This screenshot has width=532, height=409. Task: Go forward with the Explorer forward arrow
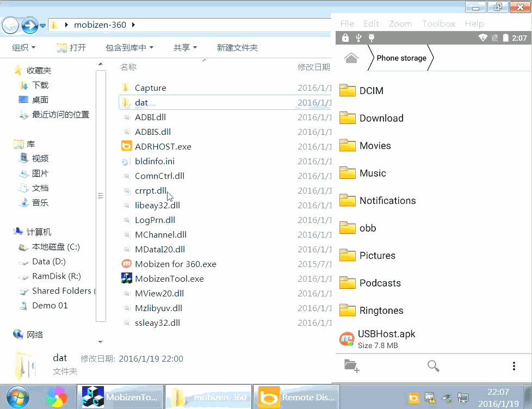pyautogui.click(x=30, y=25)
